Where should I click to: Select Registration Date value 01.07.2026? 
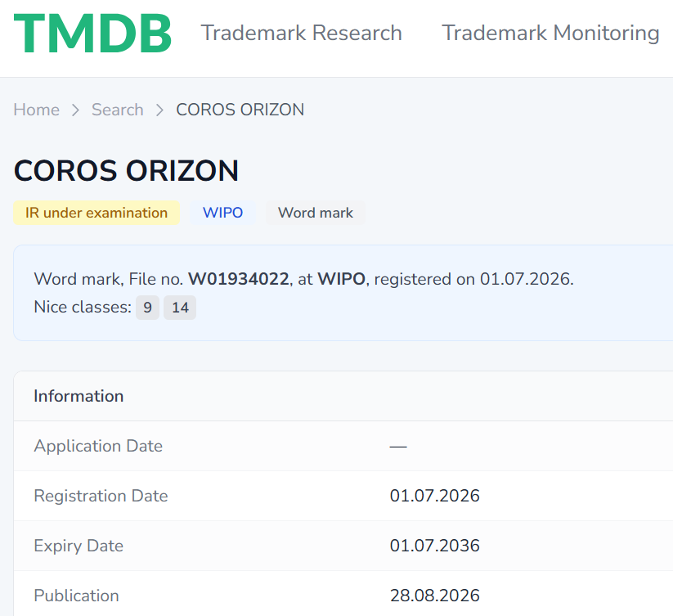435,496
